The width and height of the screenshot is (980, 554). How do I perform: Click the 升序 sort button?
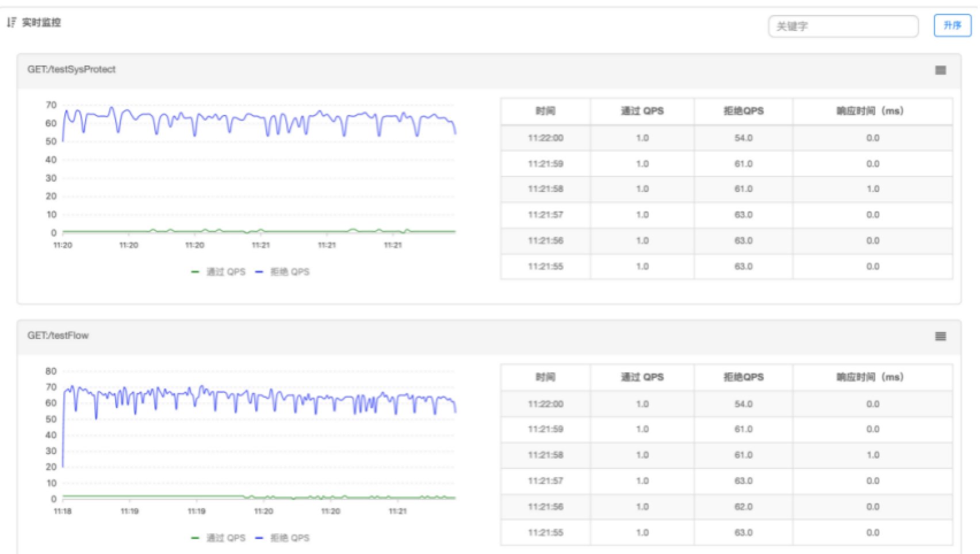click(x=952, y=25)
